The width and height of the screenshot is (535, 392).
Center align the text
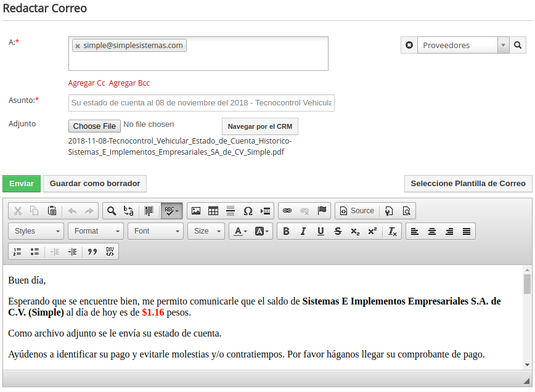coord(432,231)
